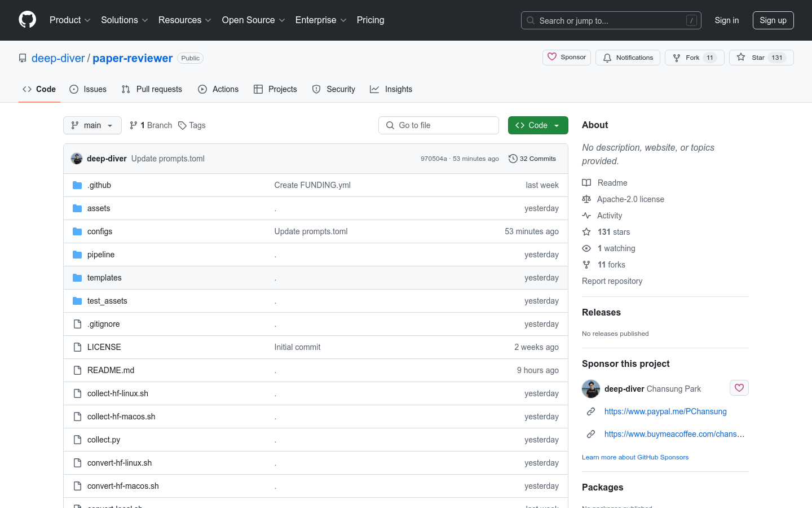Click the pipeline folder icon

(77, 255)
